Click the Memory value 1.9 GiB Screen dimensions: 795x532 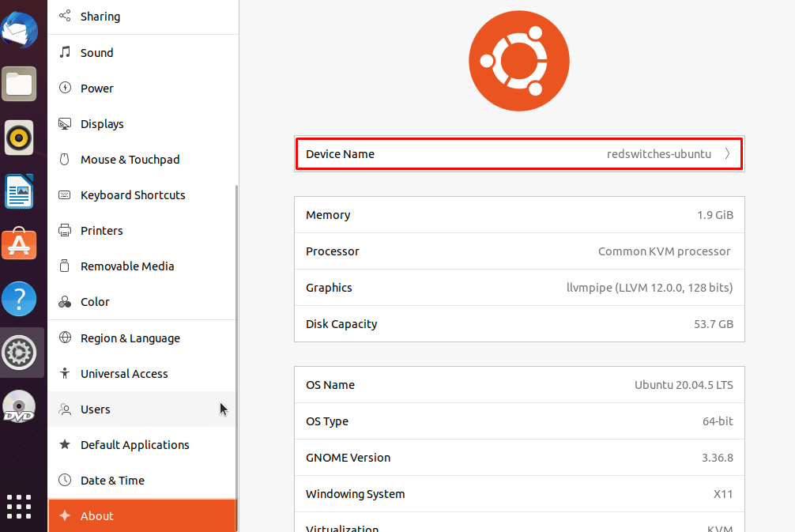point(715,214)
